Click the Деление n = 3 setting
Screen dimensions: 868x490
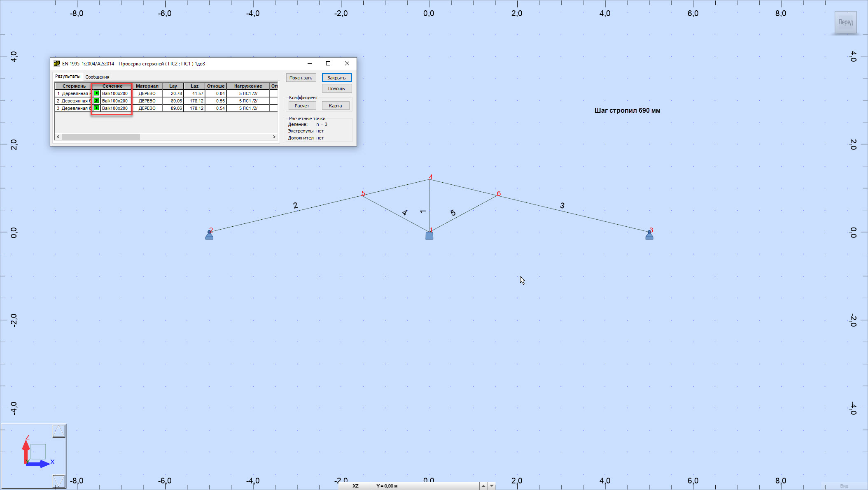tap(308, 124)
